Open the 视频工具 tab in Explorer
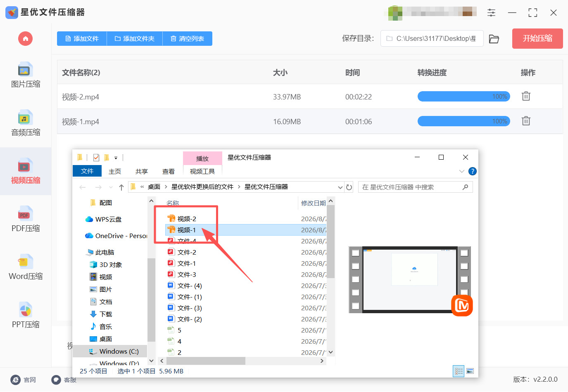 [202, 171]
